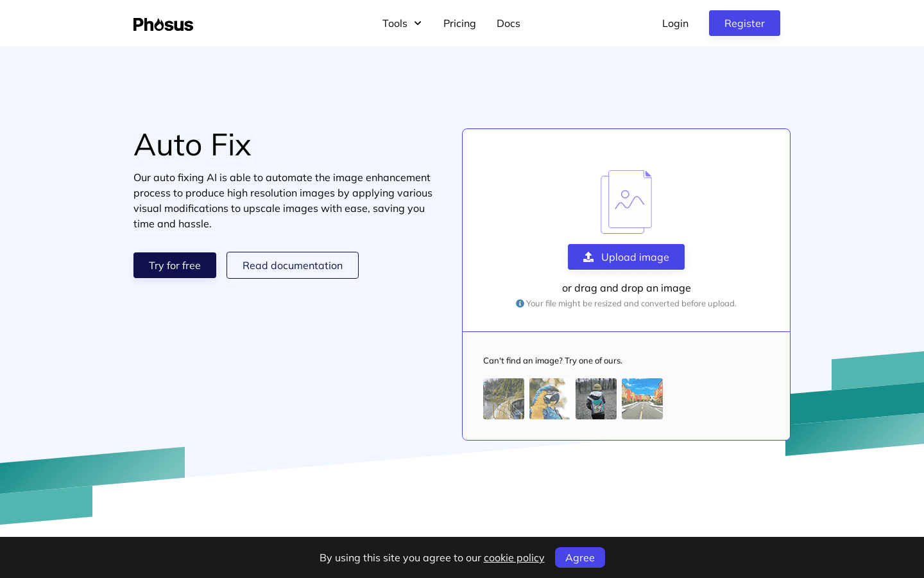Click the info icon near resize notice

(x=520, y=303)
